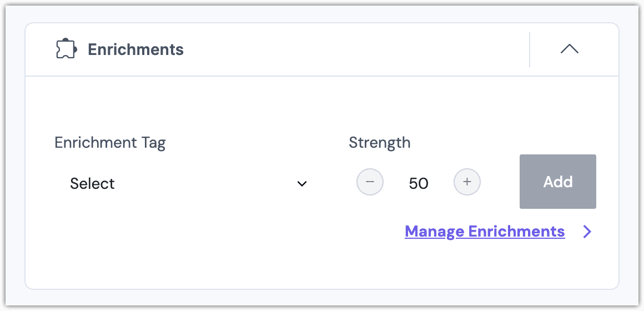
Task: Click the down chevron in the Select box
Action: coord(302,184)
